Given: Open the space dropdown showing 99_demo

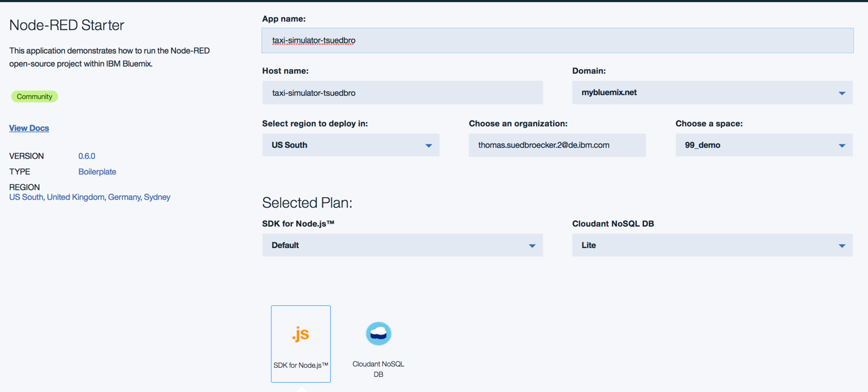Looking at the screenshot, I should pos(764,145).
